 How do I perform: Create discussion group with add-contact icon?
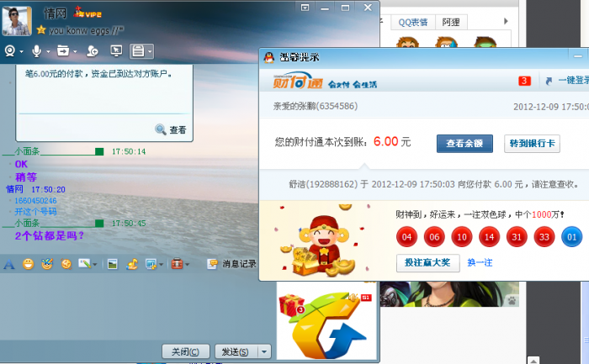[92, 50]
